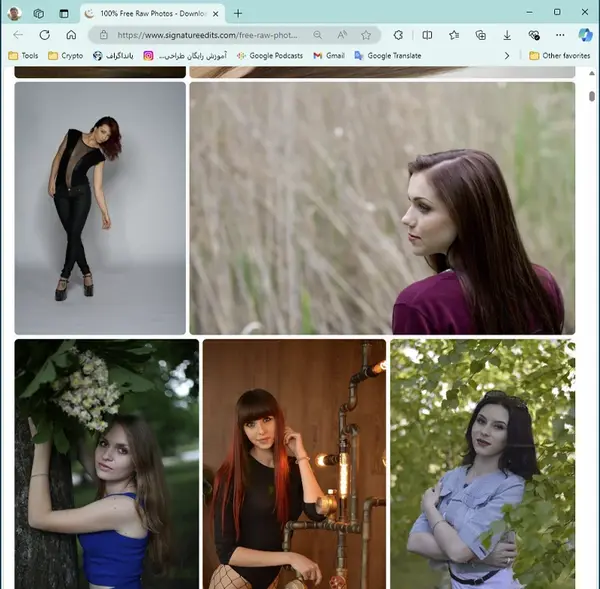Open the Collections icon
This screenshot has height=589, width=600.
481,35
